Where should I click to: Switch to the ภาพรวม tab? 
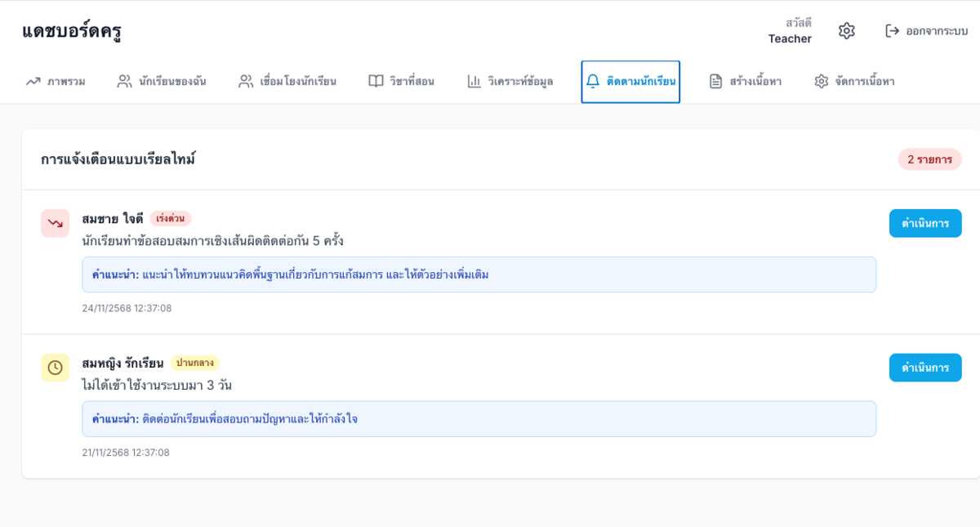point(55,81)
